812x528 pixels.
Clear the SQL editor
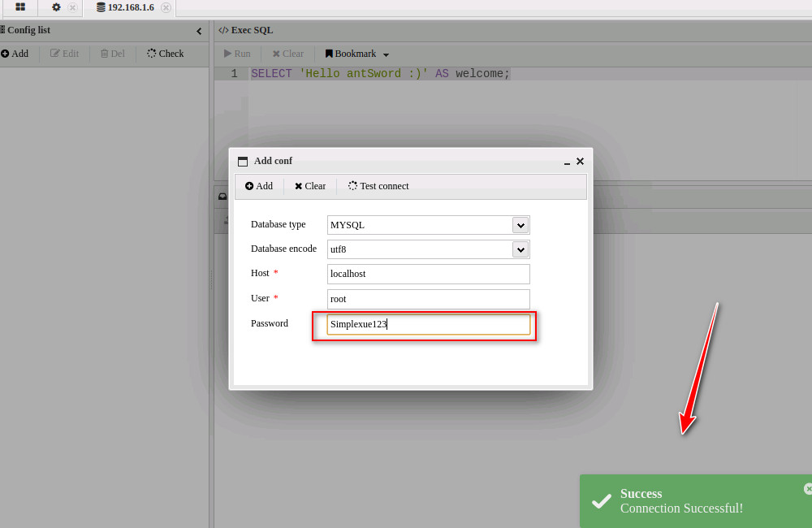(x=287, y=54)
